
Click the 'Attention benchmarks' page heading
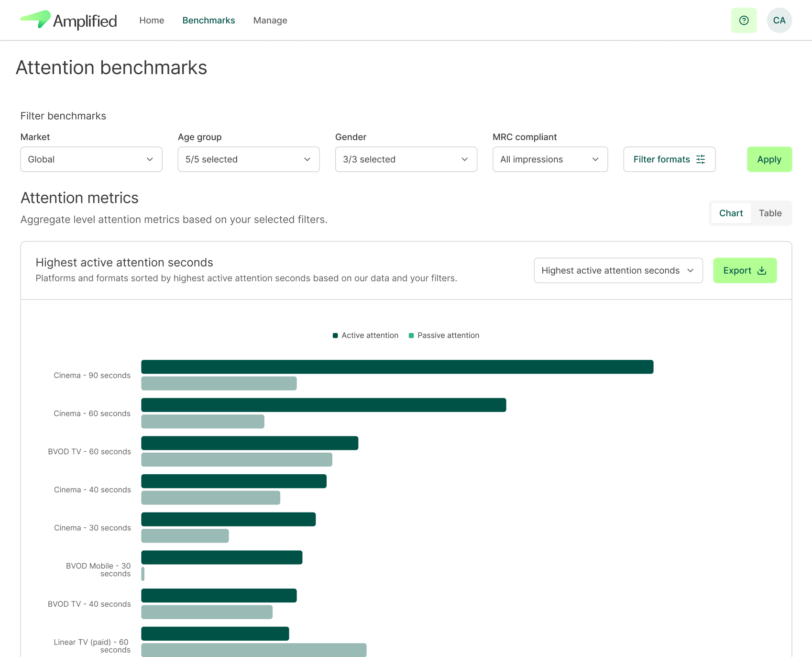click(x=111, y=67)
